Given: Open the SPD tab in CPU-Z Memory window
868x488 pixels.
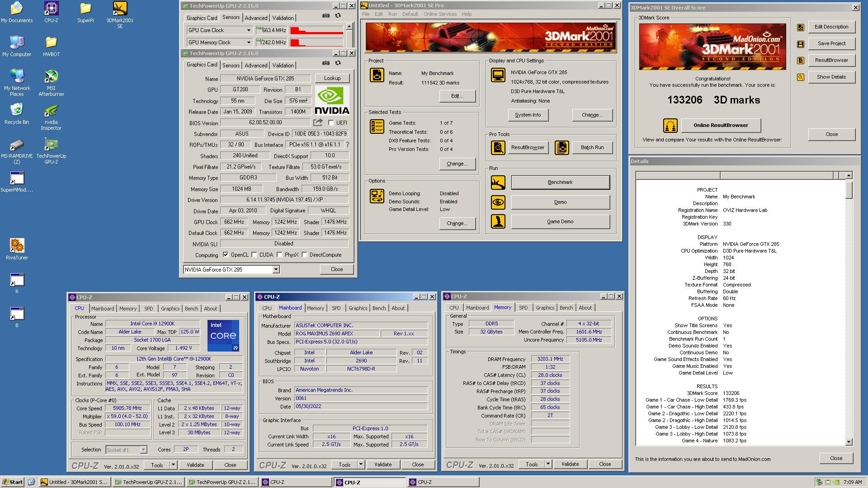Looking at the screenshot, I should (x=523, y=308).
